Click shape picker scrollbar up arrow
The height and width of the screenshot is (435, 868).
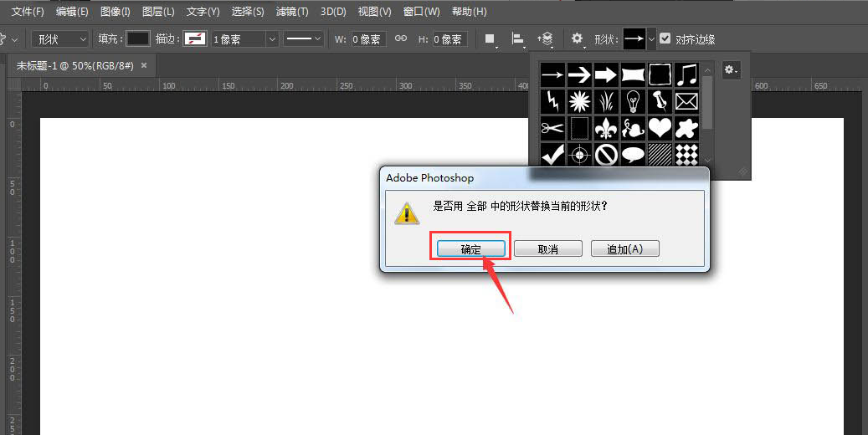707,71
